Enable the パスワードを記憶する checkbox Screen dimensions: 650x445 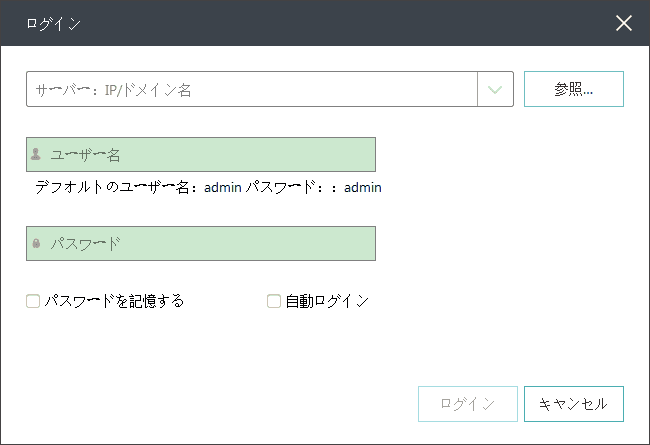pyautogui.click(x=33, y=301)
